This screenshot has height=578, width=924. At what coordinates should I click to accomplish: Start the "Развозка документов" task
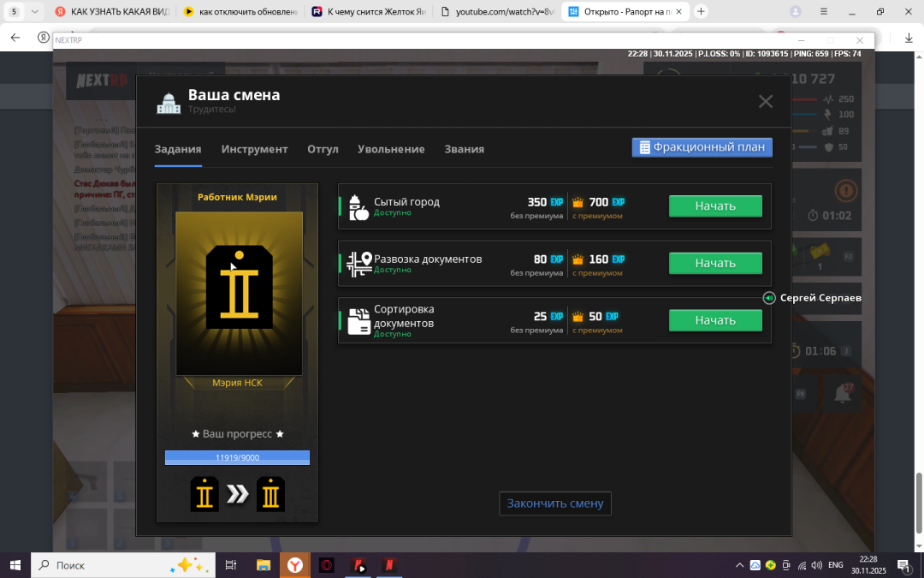pyautogui.click(x=714, y=263)
